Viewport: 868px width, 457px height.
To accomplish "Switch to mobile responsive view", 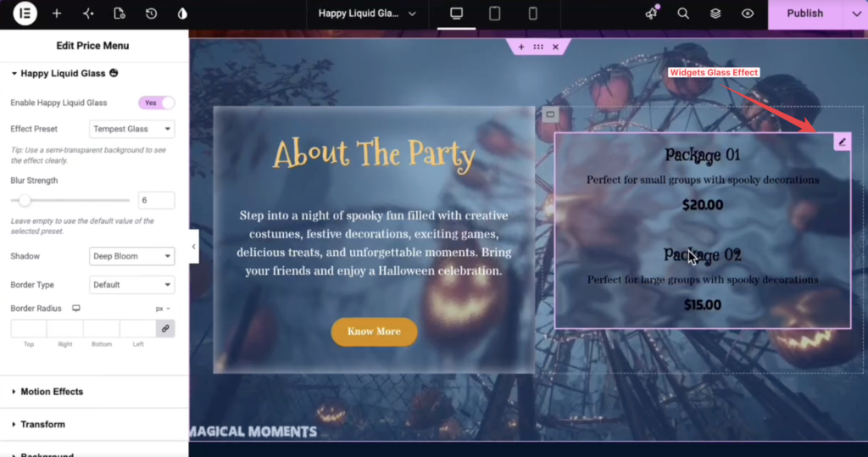I will coord(532,14).
